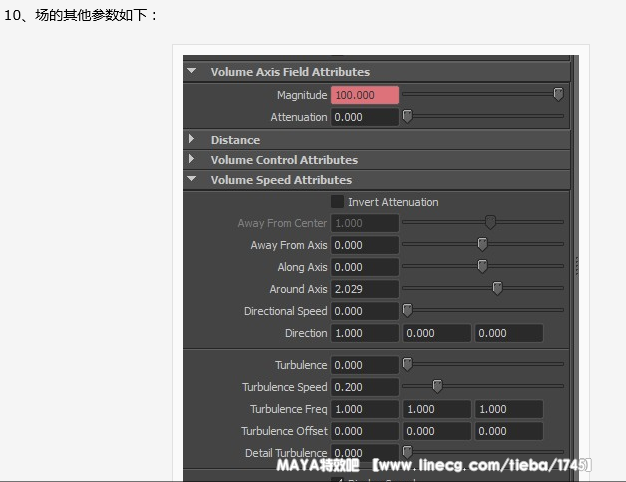Click the Attenuation value field
The width and height of the screenshot is (626, 482).
point(365,117)
